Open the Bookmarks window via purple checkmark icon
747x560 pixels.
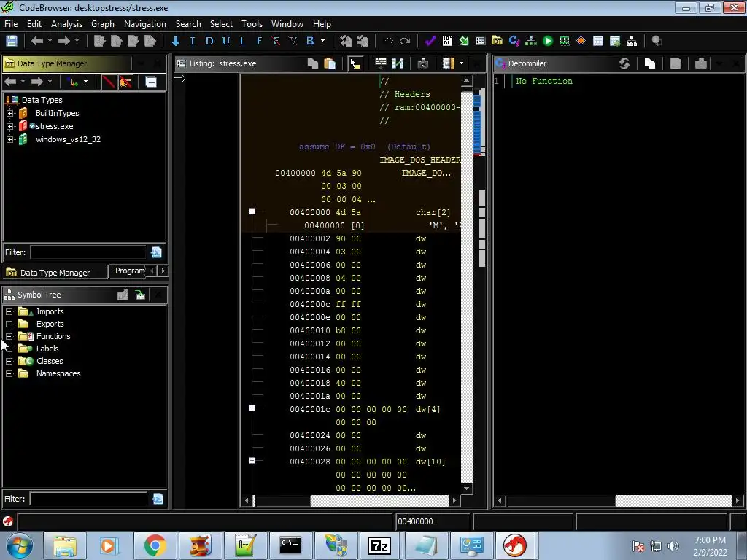430,41
